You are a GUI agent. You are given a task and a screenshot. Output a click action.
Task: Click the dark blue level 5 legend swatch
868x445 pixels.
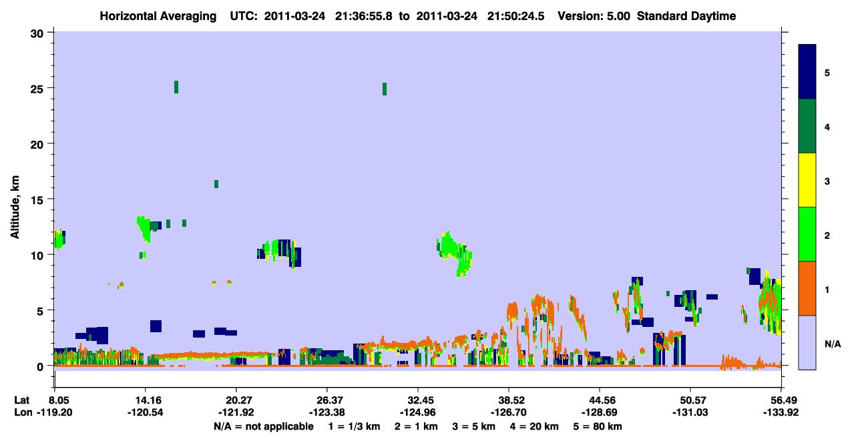tap(807, 72)
